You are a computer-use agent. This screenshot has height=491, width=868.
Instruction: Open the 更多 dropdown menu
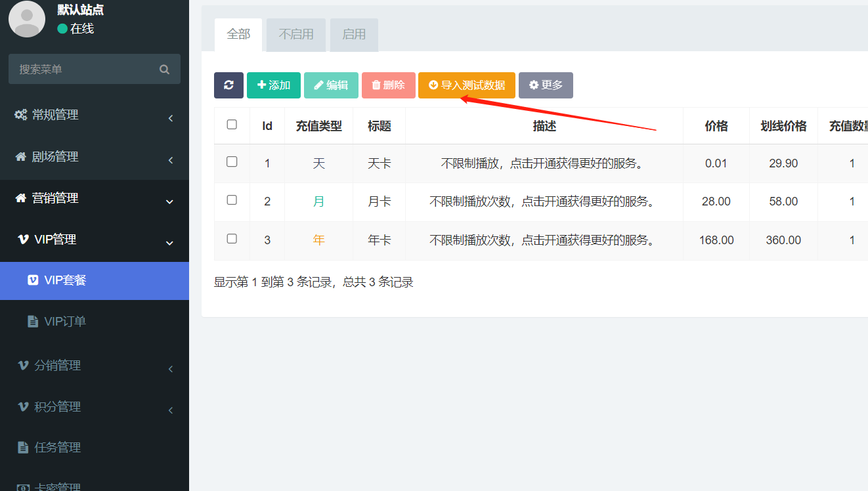click(x=546, y=85)
